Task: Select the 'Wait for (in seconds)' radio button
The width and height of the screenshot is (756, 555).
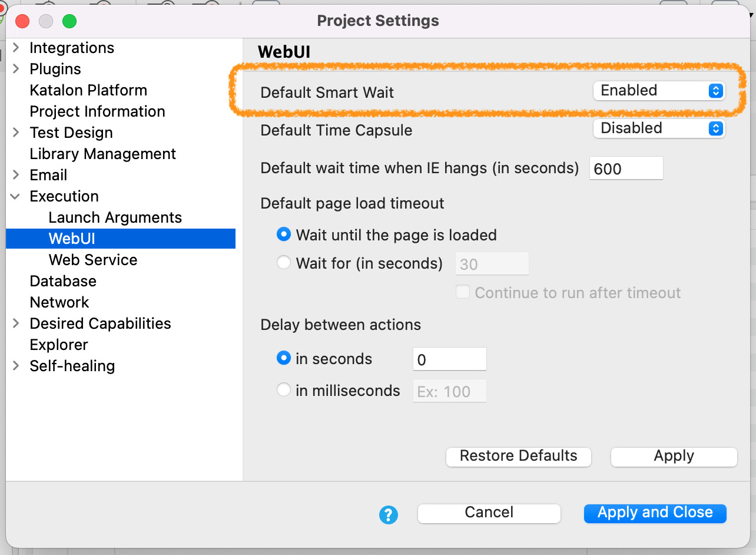Action: coord(284,263)
